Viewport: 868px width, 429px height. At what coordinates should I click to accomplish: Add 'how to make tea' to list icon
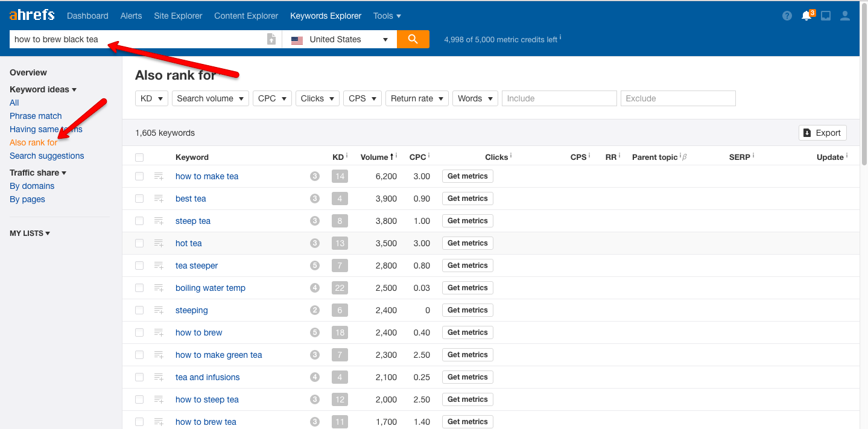tap(159, 176)
